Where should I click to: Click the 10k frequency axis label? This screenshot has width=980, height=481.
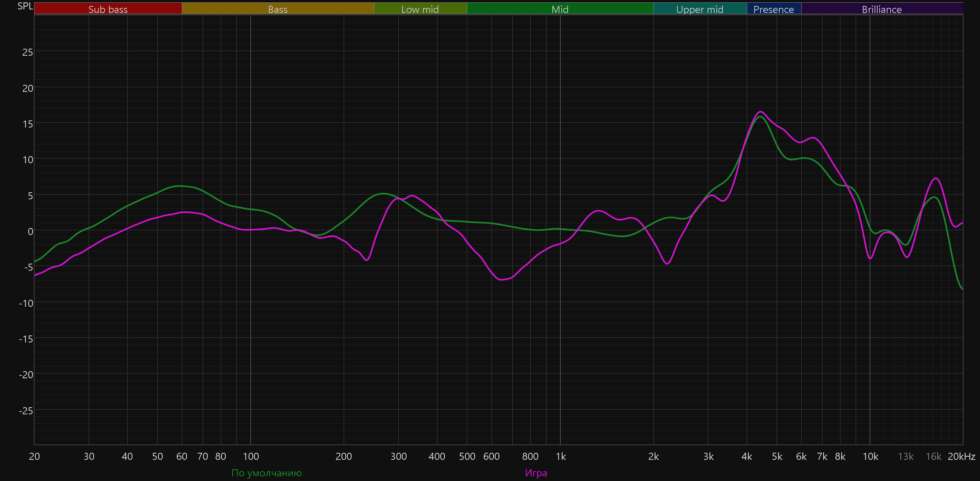point(870,456)
